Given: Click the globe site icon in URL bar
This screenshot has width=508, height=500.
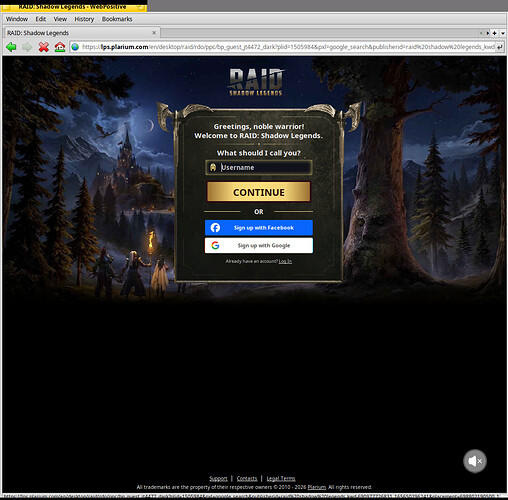Looking at the screenshot, I should click(x=75, y=47).
